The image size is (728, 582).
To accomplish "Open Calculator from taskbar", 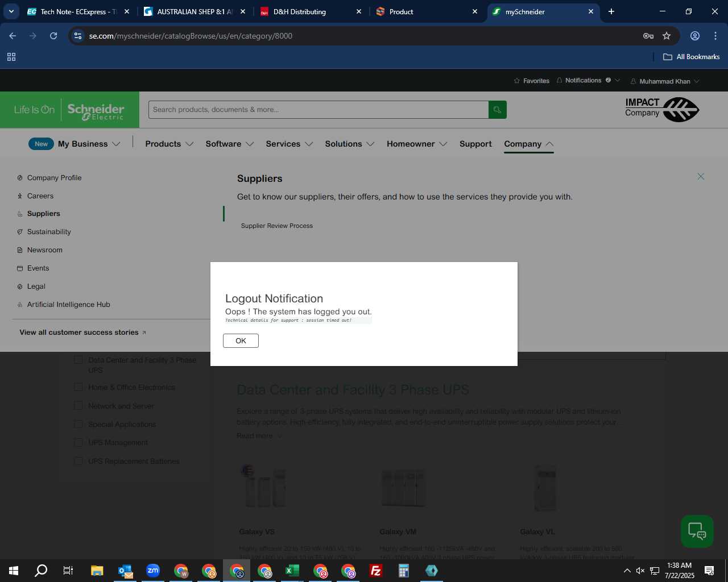I will (404, 571).
